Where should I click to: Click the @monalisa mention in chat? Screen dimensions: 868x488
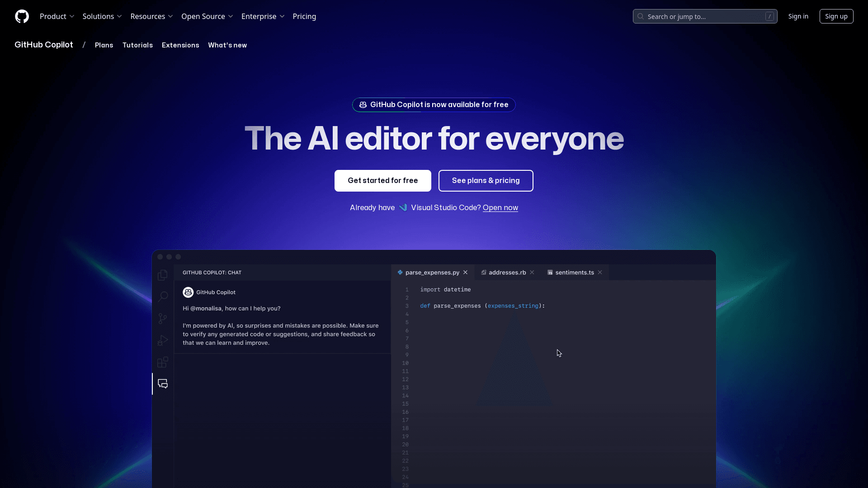pyautogui.click(x=206, y=309)
